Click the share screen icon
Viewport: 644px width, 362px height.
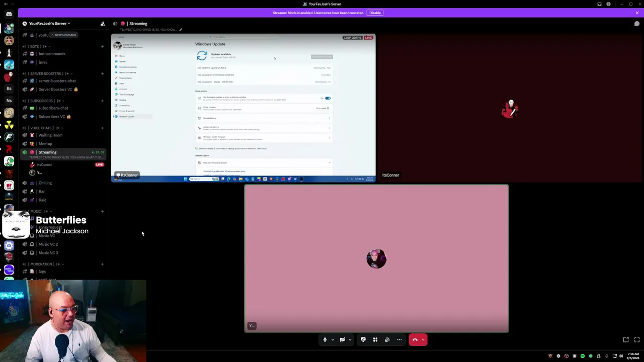pyautogui.click(x=363, y=340)
